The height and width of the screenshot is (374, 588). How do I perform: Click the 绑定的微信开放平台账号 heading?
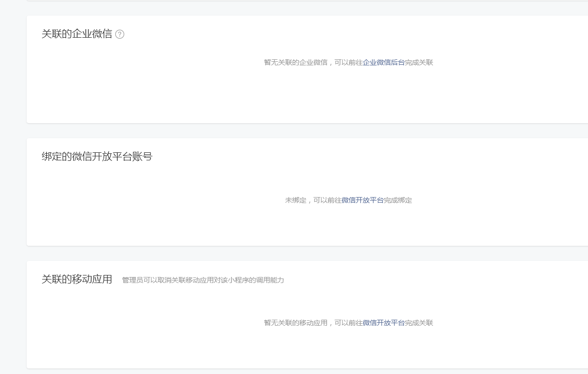point(97,157)
